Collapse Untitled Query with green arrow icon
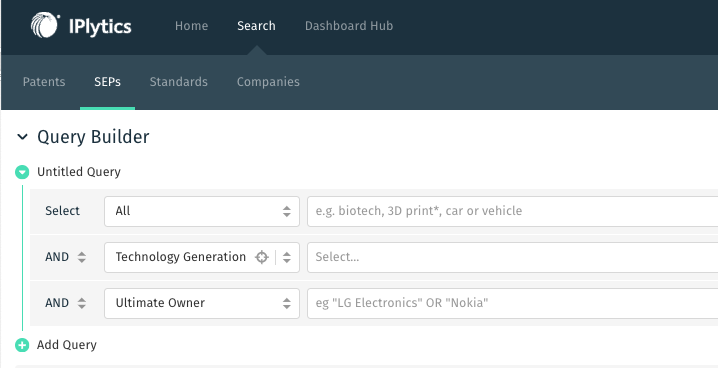This screenshot has width=718, height=368. (x=22, y=172)
